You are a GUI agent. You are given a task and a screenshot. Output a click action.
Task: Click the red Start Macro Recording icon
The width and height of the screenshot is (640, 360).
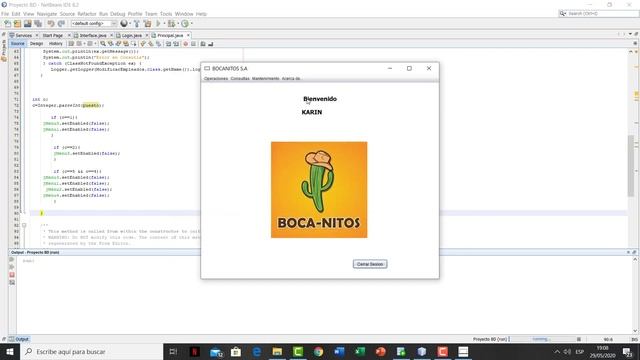(185, 44)
